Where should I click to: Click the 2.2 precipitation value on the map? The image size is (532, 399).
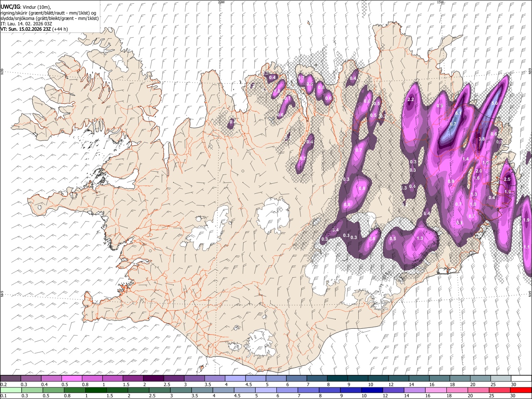point(411,99)
